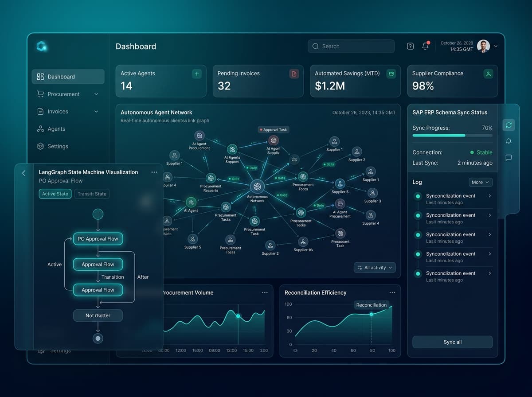This screenshot has height=397, width=532.
Task: Click the Automated Savings card icon
Action: [x=391, y=74]
